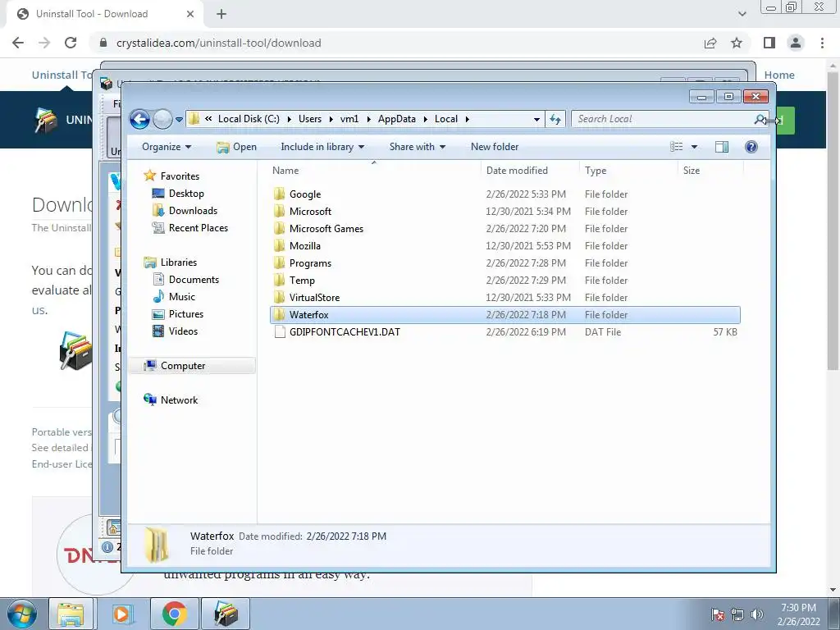The height and width of the screenshot is (630, 840).
Task: Click Users in the address path
Action: point(310,119)
